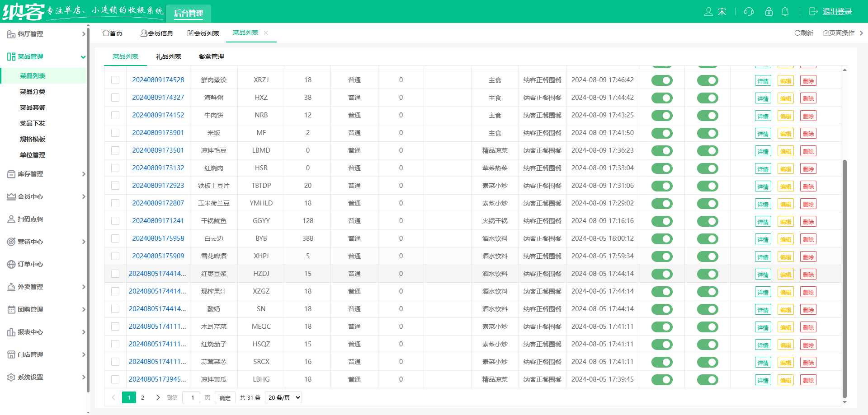Click 删除 button for 牛肉饼 row
The width and height of the screenshot is (868, 415).
pos(808,116)
